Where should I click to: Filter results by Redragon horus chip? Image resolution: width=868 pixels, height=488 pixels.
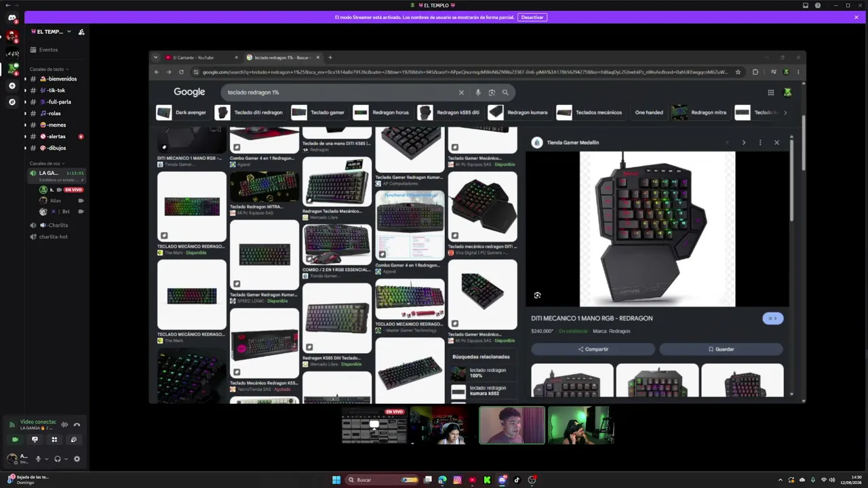[x=382, y=113]
